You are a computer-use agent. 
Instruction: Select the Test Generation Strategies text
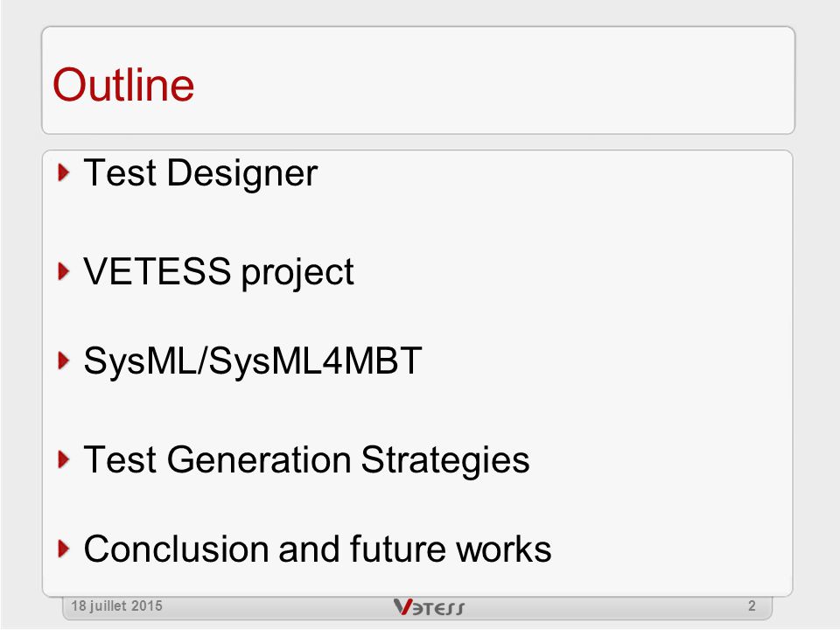[x=306, y=460]
